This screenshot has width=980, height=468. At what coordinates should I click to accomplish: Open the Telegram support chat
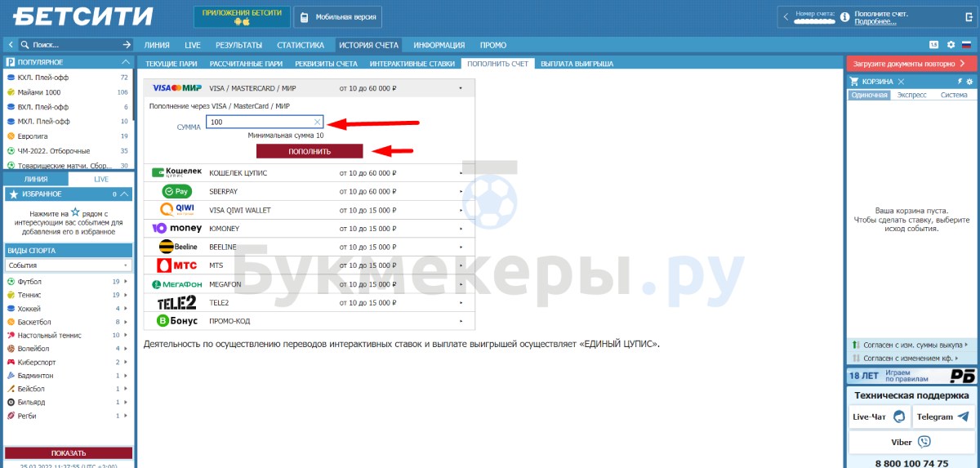[x=943, y=417]
